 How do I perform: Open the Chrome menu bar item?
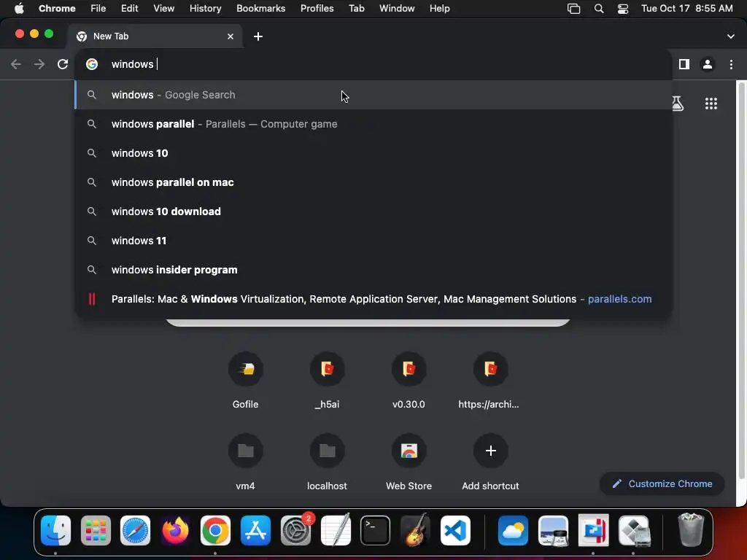57,9
